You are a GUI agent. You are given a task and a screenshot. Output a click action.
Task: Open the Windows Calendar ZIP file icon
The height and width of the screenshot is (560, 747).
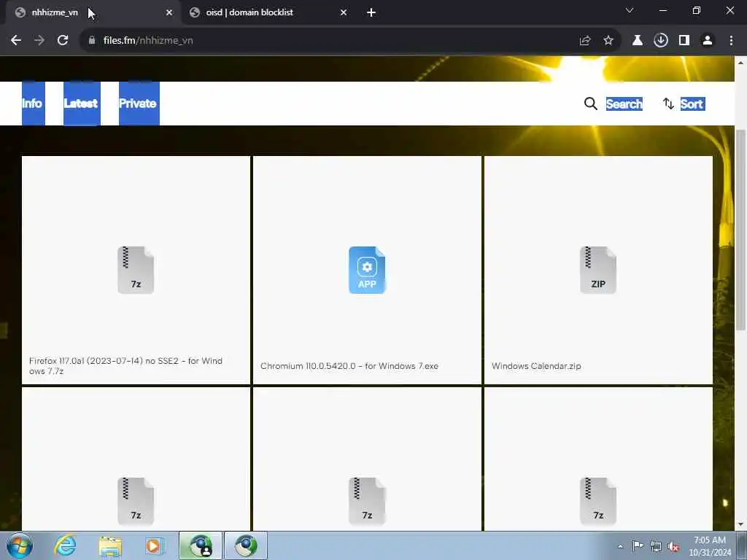pos(598,270)
